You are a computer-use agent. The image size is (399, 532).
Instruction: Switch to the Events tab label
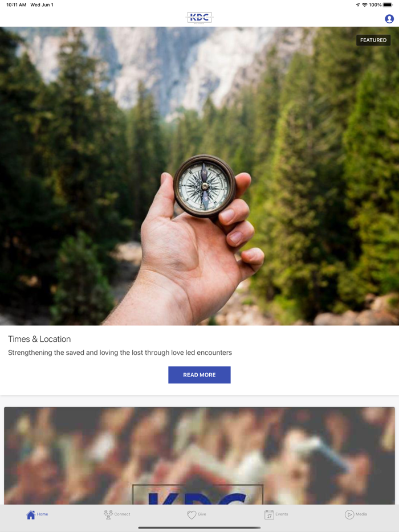click(x=282, y=514)
